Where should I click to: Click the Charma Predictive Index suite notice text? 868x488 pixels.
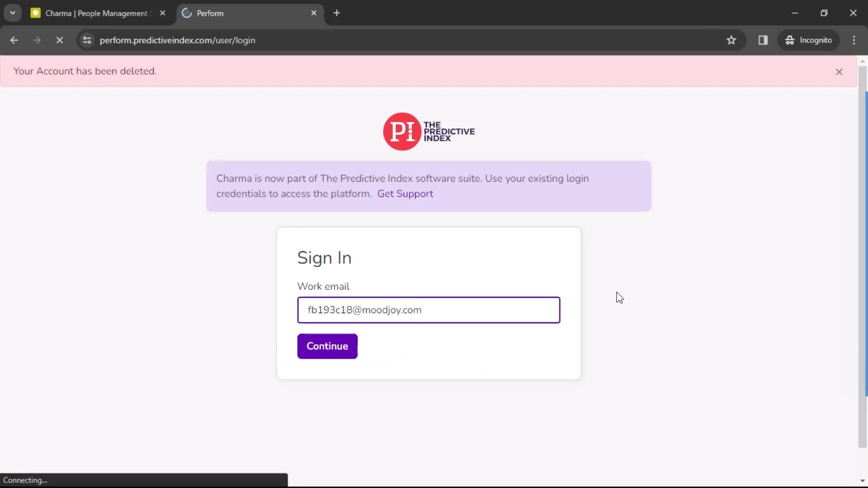coord(402,186)
